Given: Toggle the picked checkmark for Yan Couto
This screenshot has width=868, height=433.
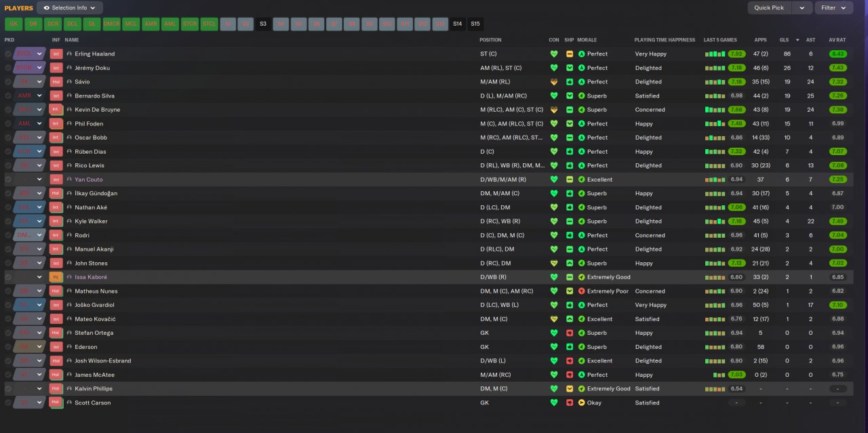Looking at the screenshot, I should click(x=8, y=180).
